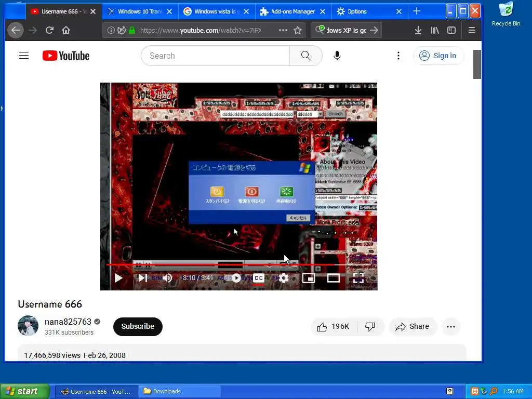Open the Library bookshelf icon
Image resolution: width=532 pixels, height=399 pixels.
(435, 30)
